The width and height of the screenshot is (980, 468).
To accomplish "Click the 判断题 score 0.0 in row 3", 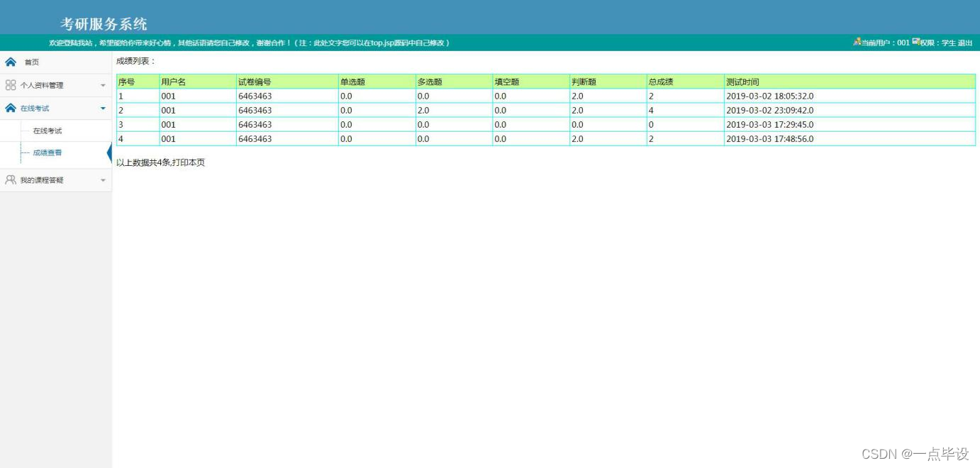I will click(578, 124).
